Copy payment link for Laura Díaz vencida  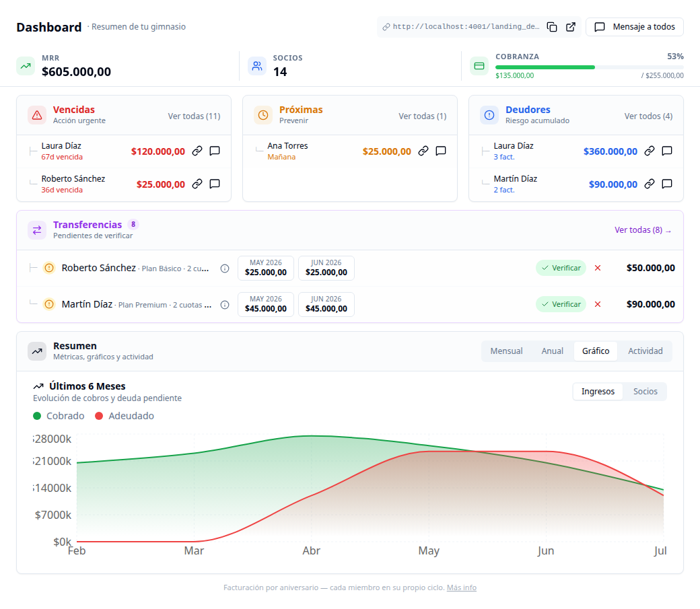point(197,151)
